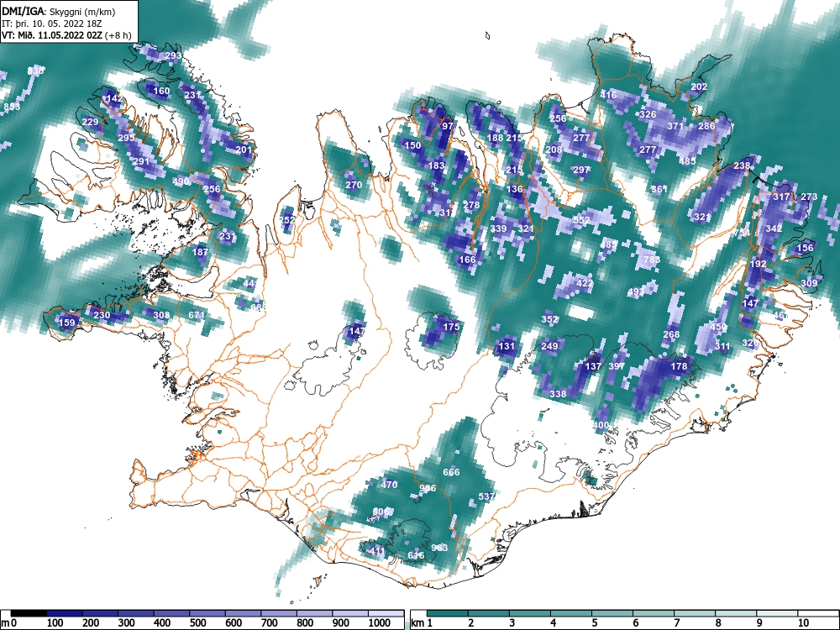Click visibility value 270 on the map
Viewport: 840px width, 630px height.
[x=354, y=186]
